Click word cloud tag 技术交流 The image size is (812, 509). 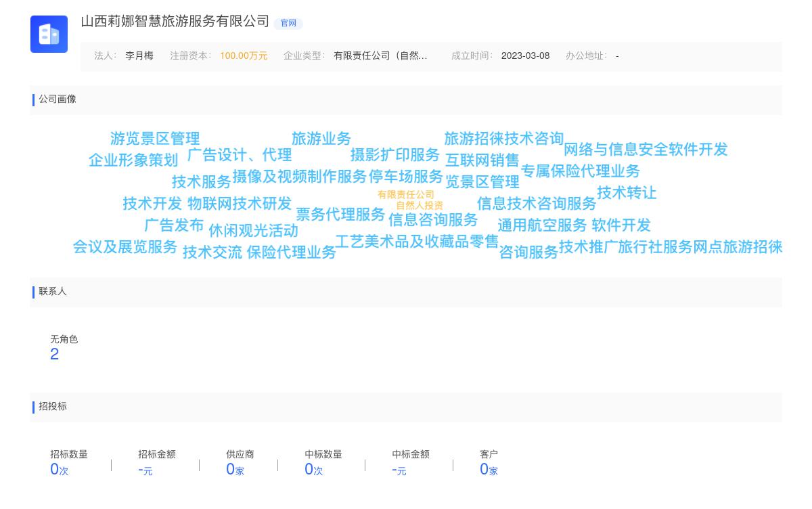point(212,252)
